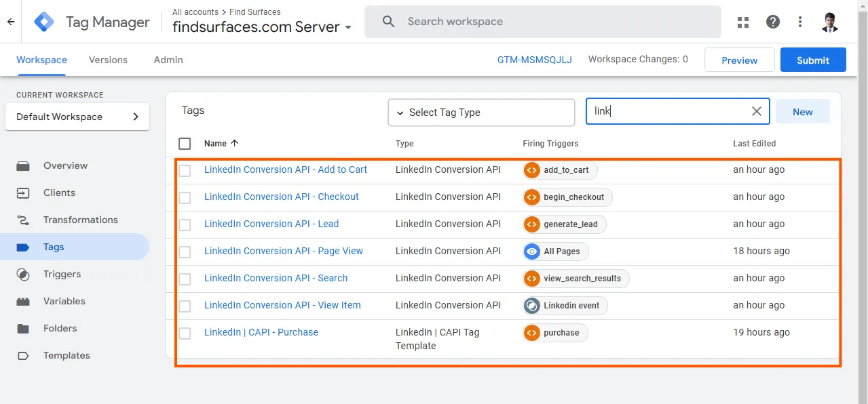Click the Tags sidebar icon
868x404 pixels.
[x=23, y=247]
